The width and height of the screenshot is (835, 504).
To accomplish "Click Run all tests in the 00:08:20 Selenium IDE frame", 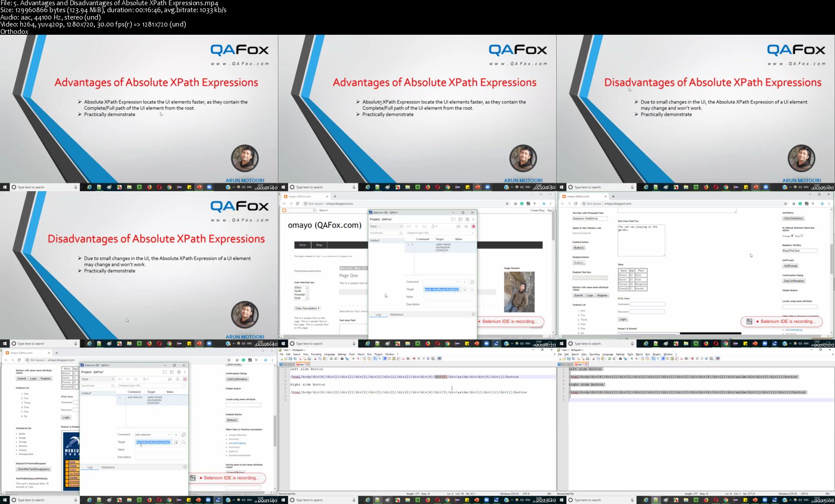I will pos(409,226).
